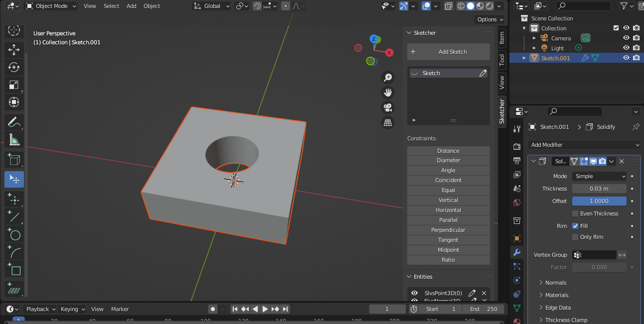This screenshot has width=644, height=324.
Task: Expand the Normals subpanel
Action: 555,283
